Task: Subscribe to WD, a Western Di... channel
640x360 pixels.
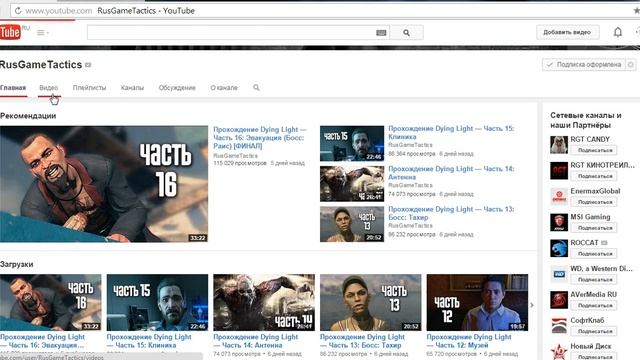Action: pos(595,280)
